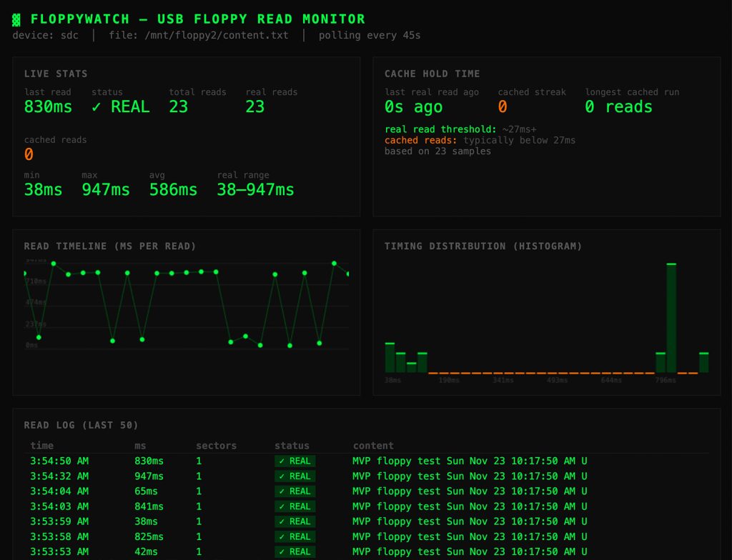732x560 pixels.
Task: Select the REAL badge in the 3:54:04 AM row
Action: coord(295,491)
